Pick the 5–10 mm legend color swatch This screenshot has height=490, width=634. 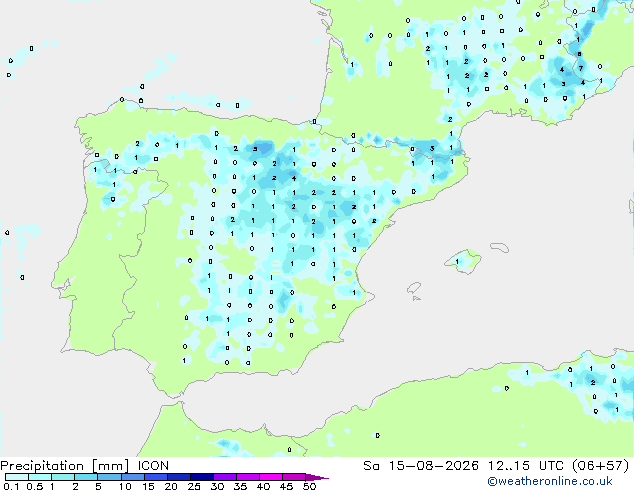[109, 477]
